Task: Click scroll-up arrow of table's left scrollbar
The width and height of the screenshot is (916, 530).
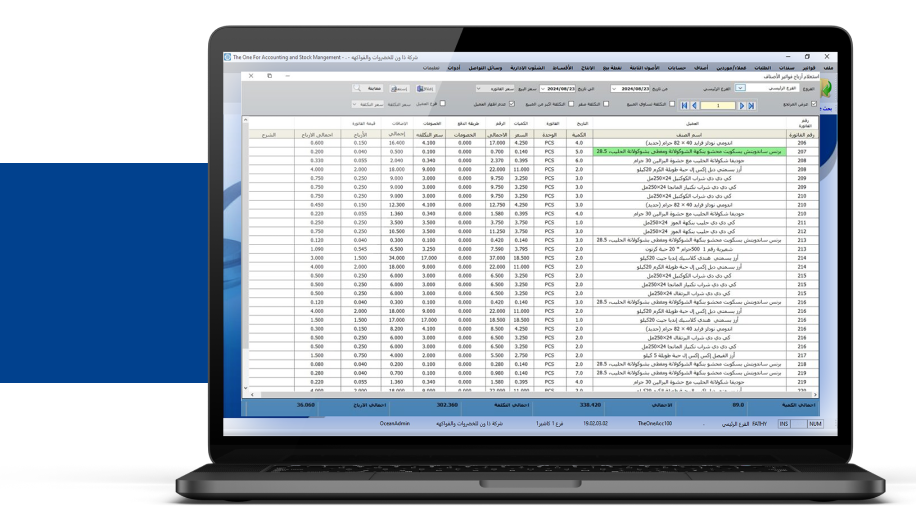Action: coord(245,120)
